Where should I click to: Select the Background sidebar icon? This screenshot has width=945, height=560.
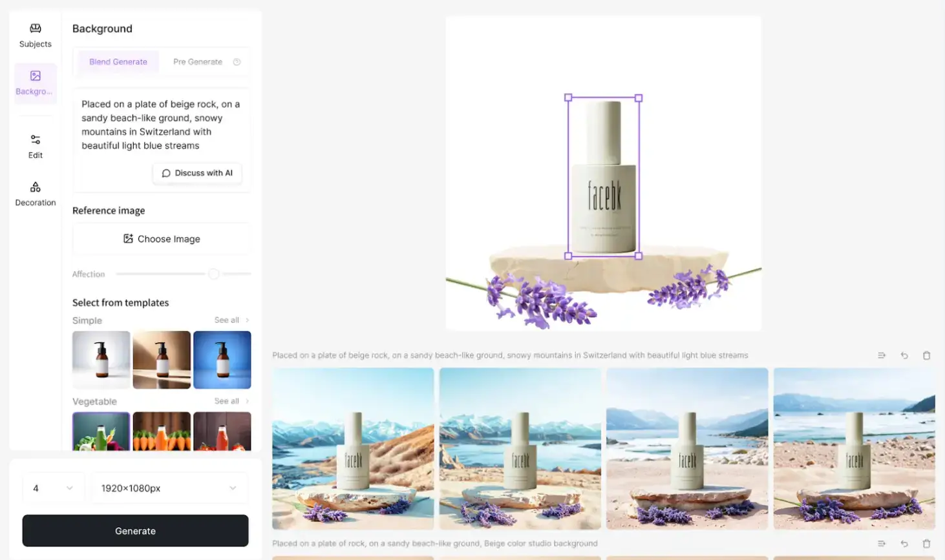36,76
